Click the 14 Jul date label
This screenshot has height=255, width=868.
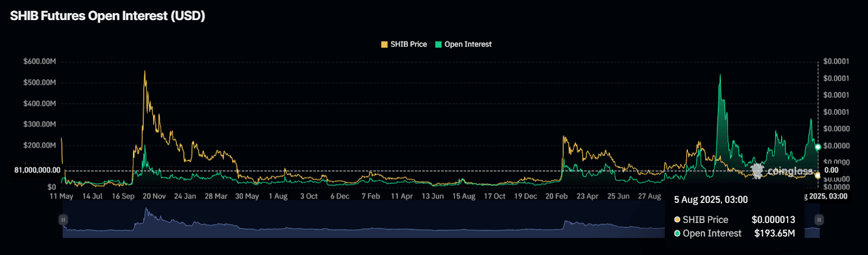point(92,196)
